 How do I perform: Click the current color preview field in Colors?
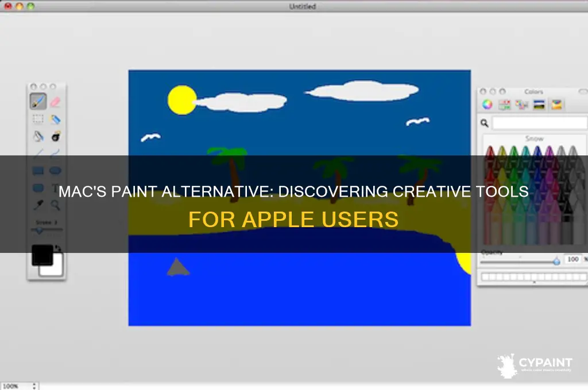[540, 123]
